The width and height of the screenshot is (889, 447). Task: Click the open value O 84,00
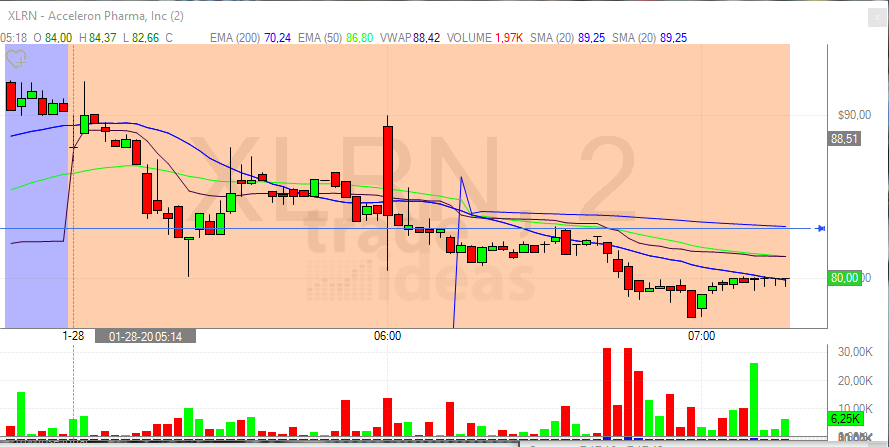point(53,38)
